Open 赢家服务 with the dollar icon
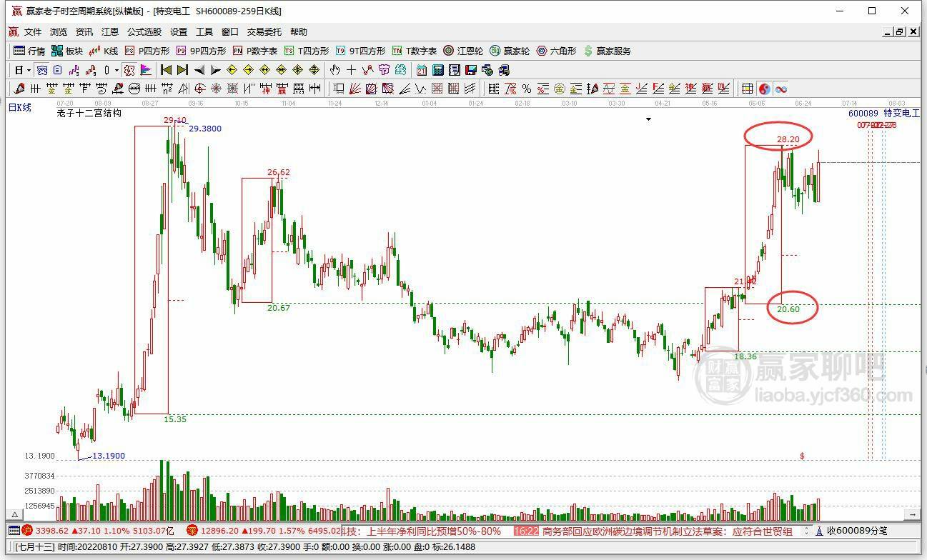This screenshot has width=927, height=560. click(608, 51)
